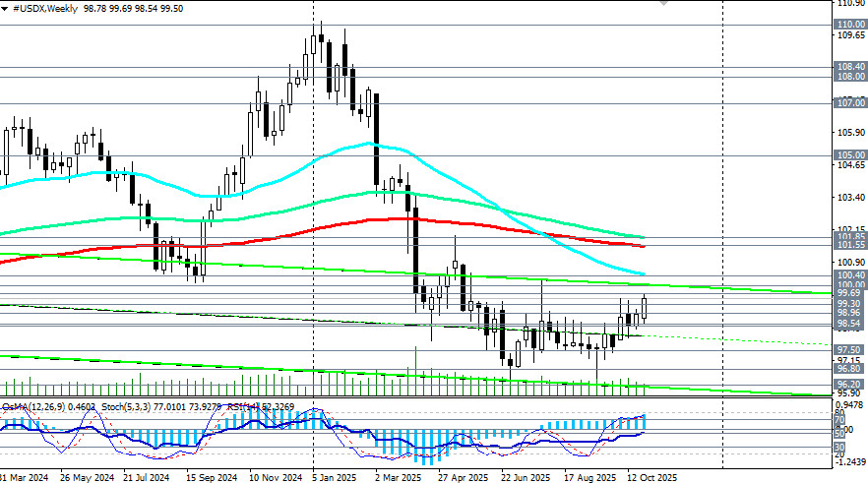Select the 108.40 price level label
The width and height of the screenshot is (868, 483).
(850, 67)
